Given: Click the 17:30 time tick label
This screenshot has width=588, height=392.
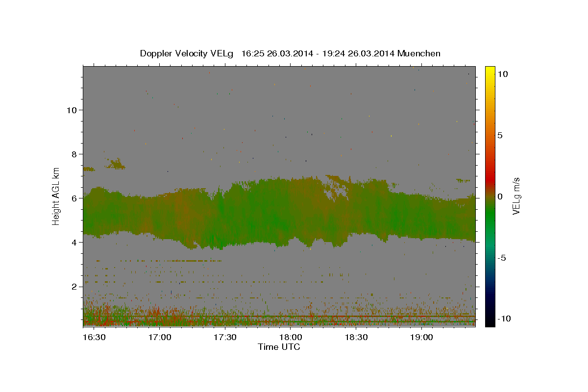Looking at the screenshot, I should [x=225, y=338].
